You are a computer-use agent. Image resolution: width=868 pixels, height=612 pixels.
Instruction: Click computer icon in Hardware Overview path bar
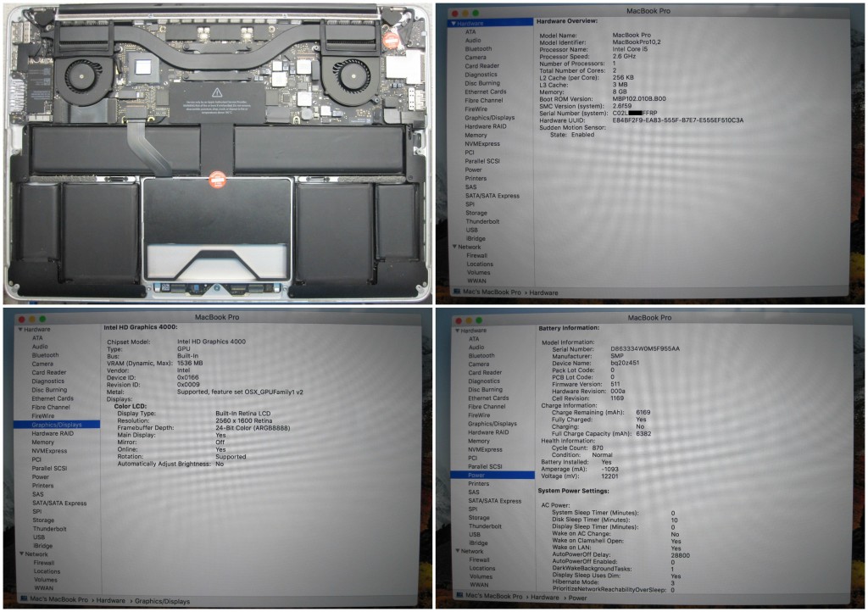457,292
